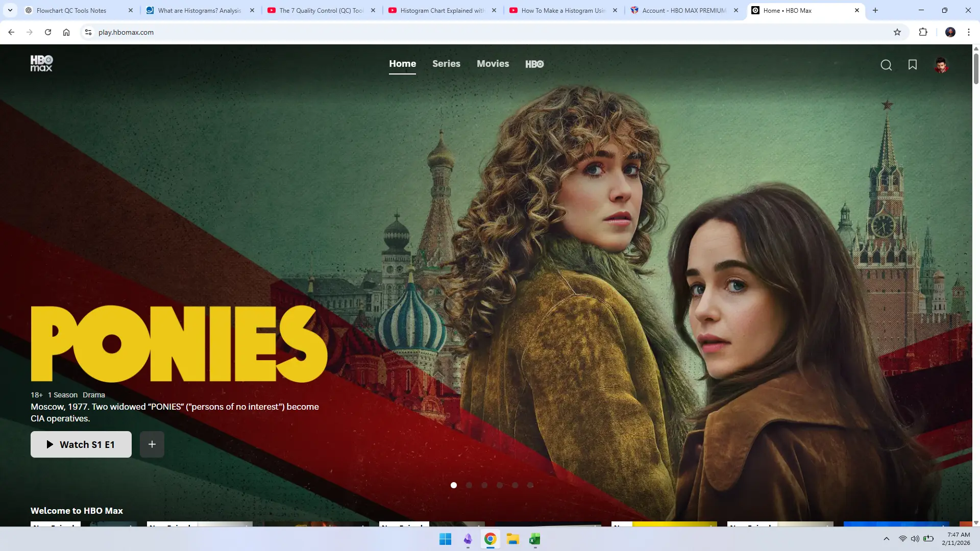
Task: Open My List bookmark icon
Action: coord(913,64)
